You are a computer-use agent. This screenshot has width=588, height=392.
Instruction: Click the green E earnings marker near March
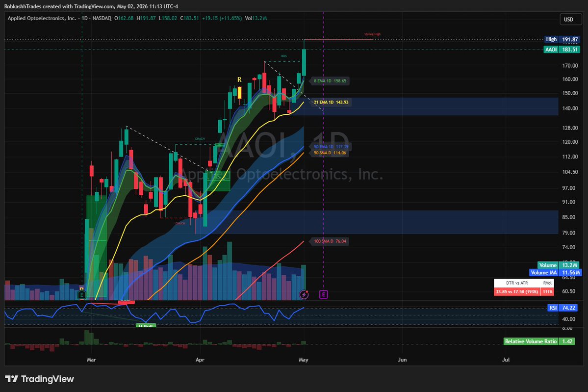(x=82, y=295)
